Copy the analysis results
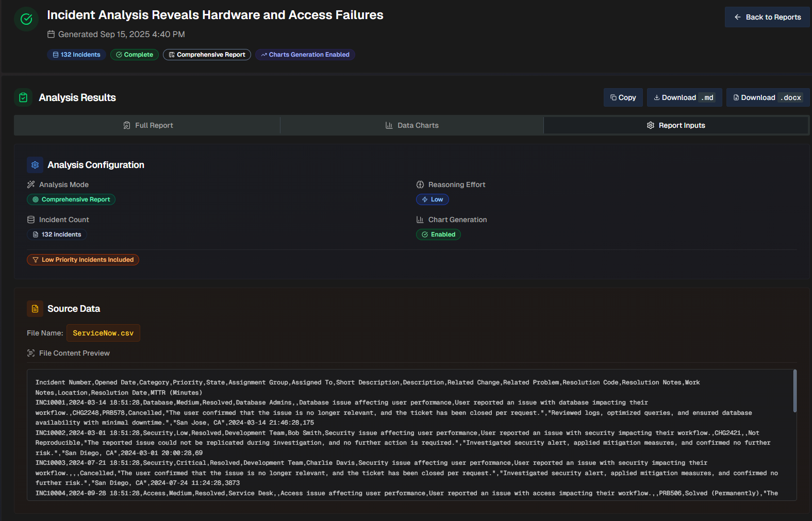This screenshot has width=812, height=521. tap(623, 97)
